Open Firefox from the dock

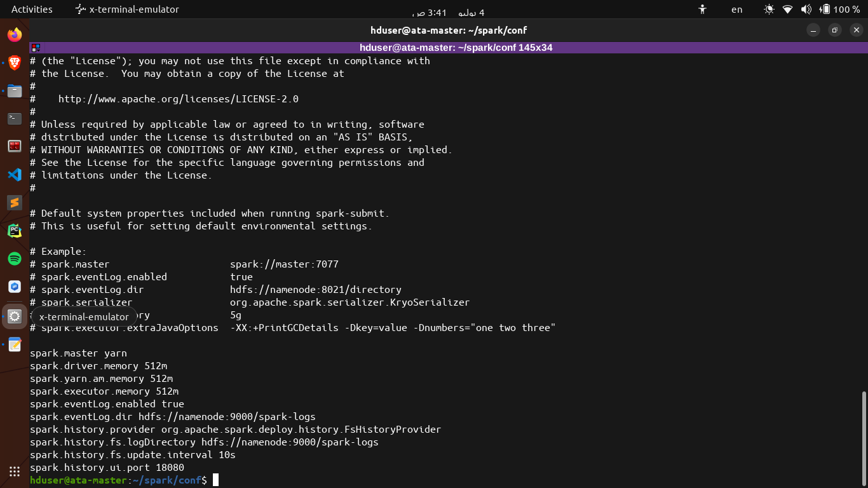point(14,35)
